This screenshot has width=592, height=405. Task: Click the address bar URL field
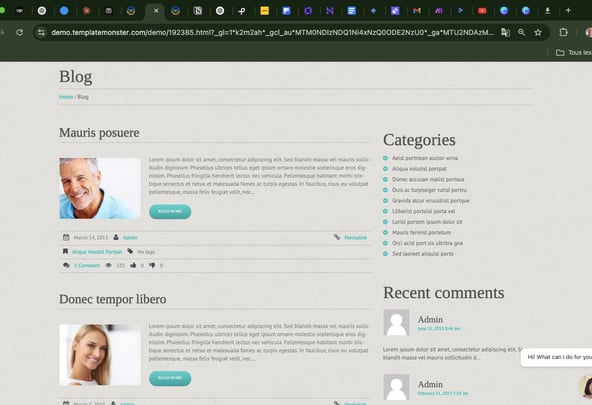(272, 32)
